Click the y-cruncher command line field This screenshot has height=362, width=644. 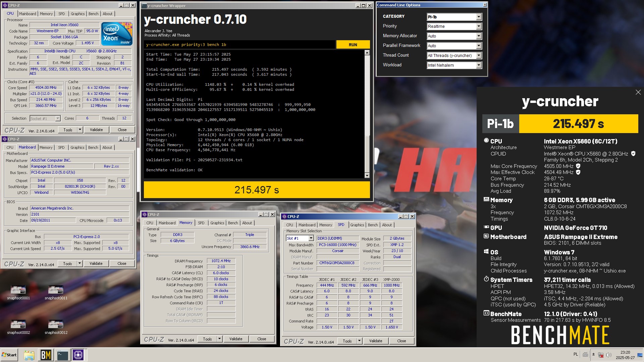pos(239,45)
